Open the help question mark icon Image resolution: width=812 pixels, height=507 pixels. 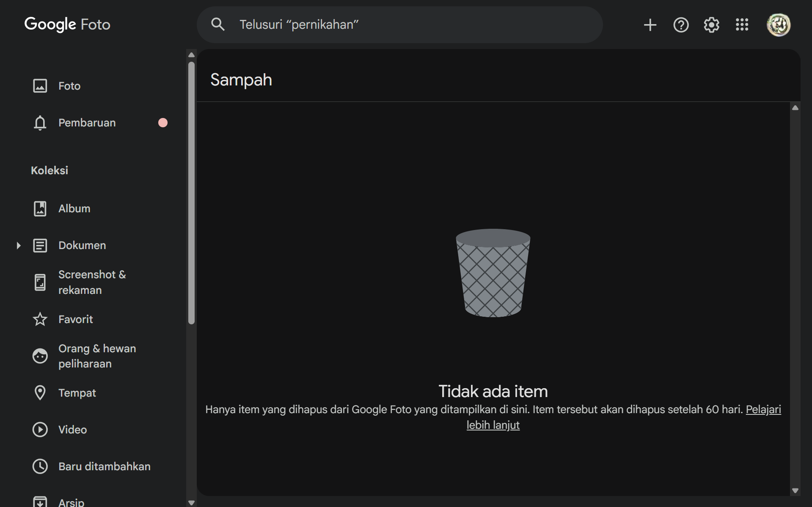pos(681,25)
